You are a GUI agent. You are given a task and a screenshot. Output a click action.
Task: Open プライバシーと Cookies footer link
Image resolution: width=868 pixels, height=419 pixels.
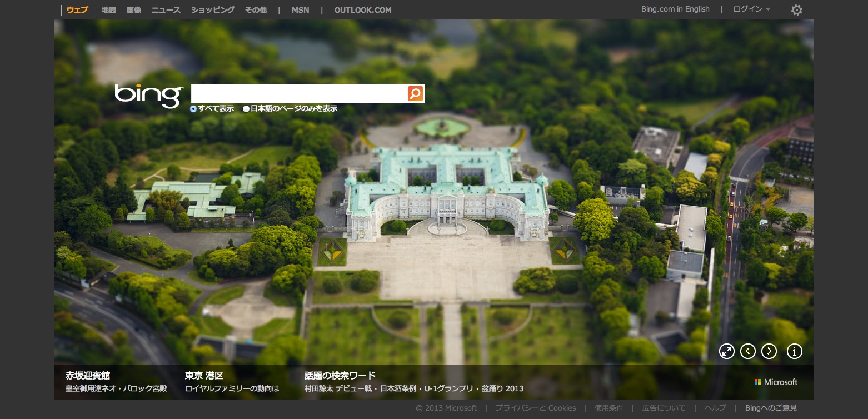point(535,408)
